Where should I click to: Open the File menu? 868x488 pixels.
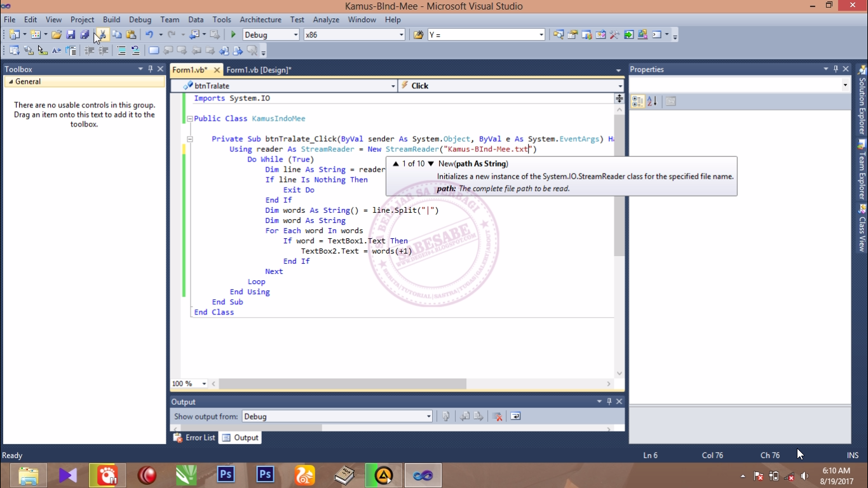coord(10,20)
